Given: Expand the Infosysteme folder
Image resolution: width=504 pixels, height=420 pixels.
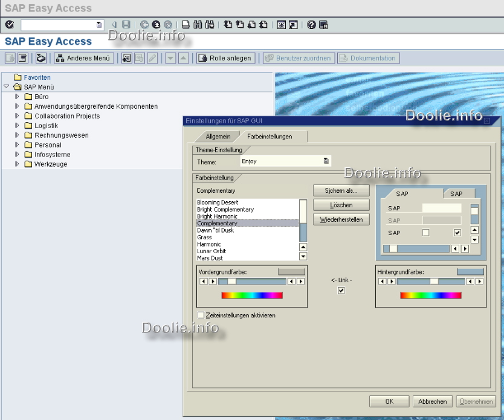Looking at the screenshot, I should (17, 154).
